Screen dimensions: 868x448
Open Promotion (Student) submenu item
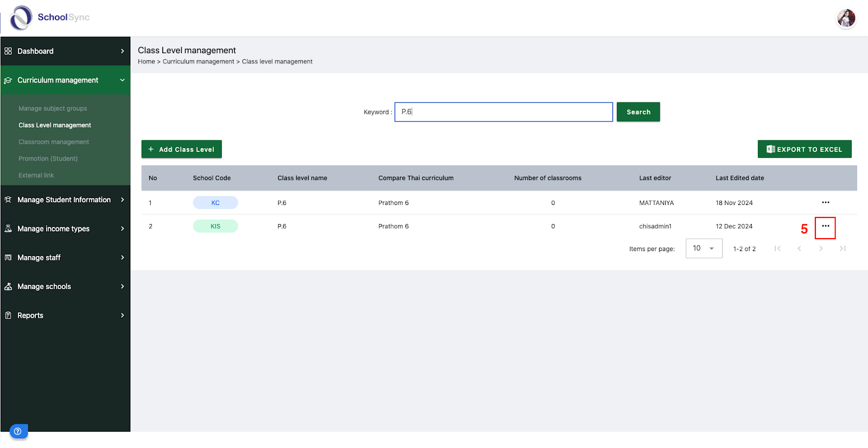(x=48, y=159)
